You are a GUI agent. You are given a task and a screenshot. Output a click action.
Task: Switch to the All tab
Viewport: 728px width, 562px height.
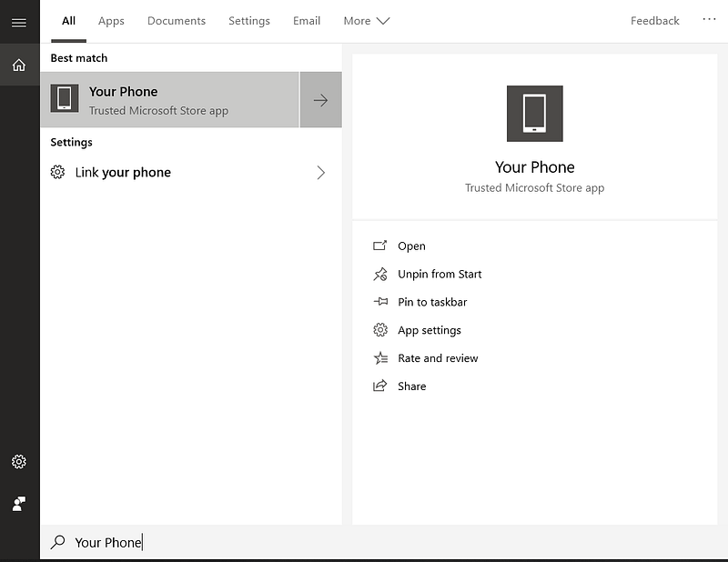(69, 21)
